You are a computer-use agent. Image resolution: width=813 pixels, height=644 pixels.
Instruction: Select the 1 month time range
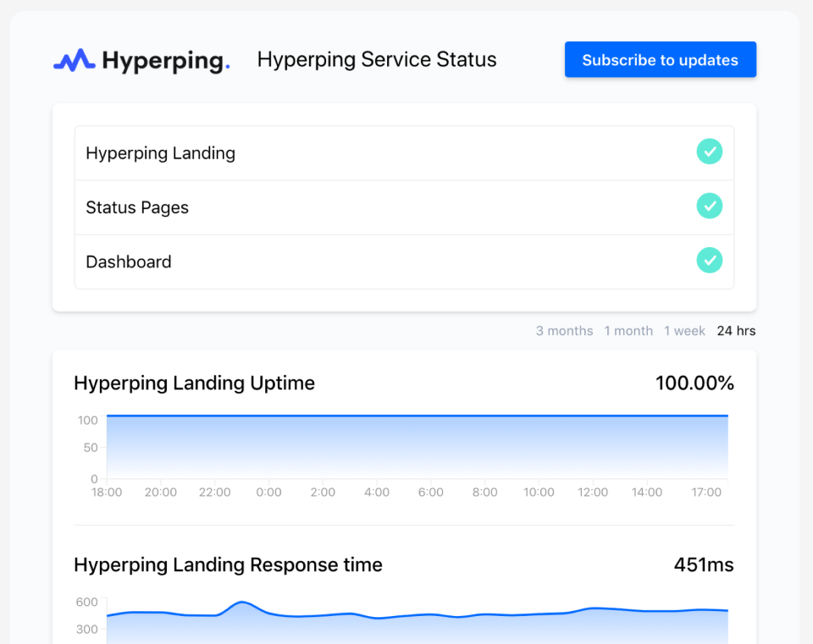[628, 331]
